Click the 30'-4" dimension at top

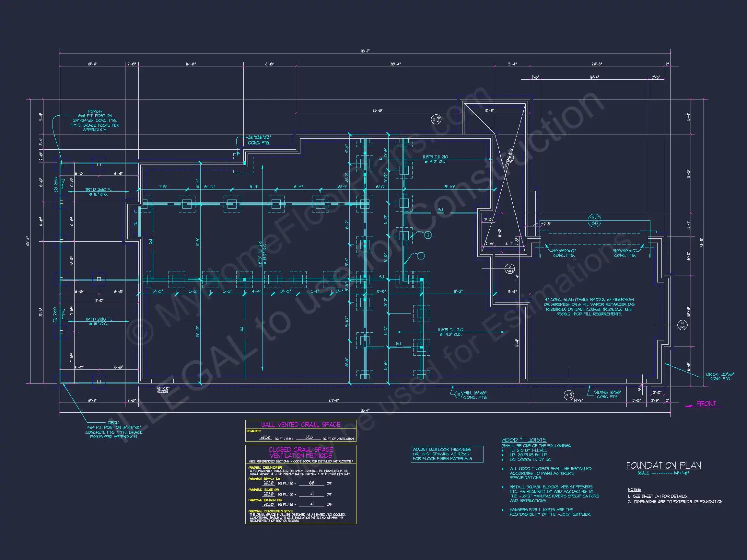point(395,64)
